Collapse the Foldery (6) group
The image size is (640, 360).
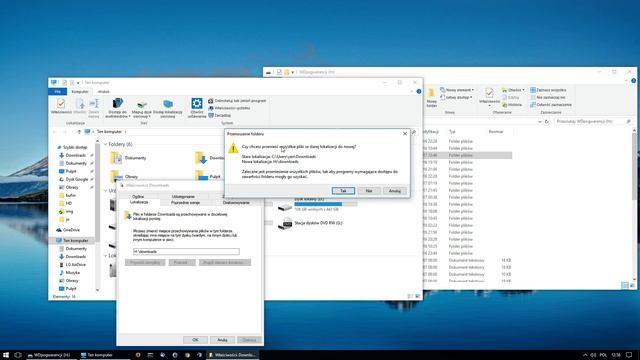click(x=105, y=144)
